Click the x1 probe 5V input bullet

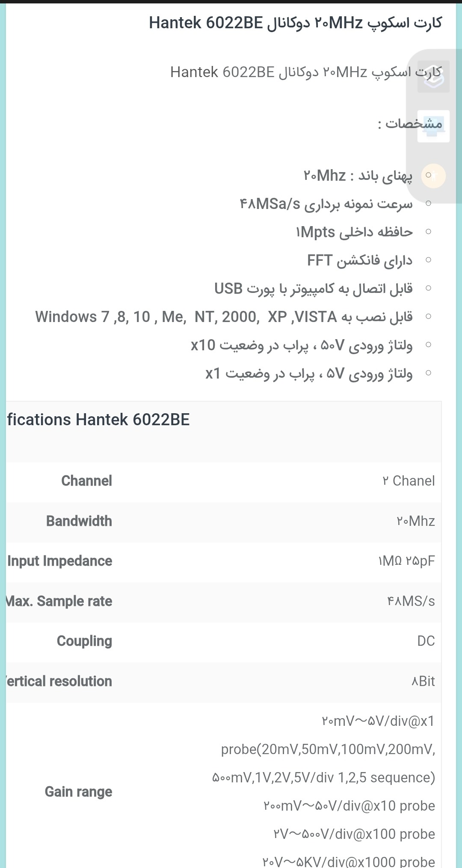click(309, 373)
